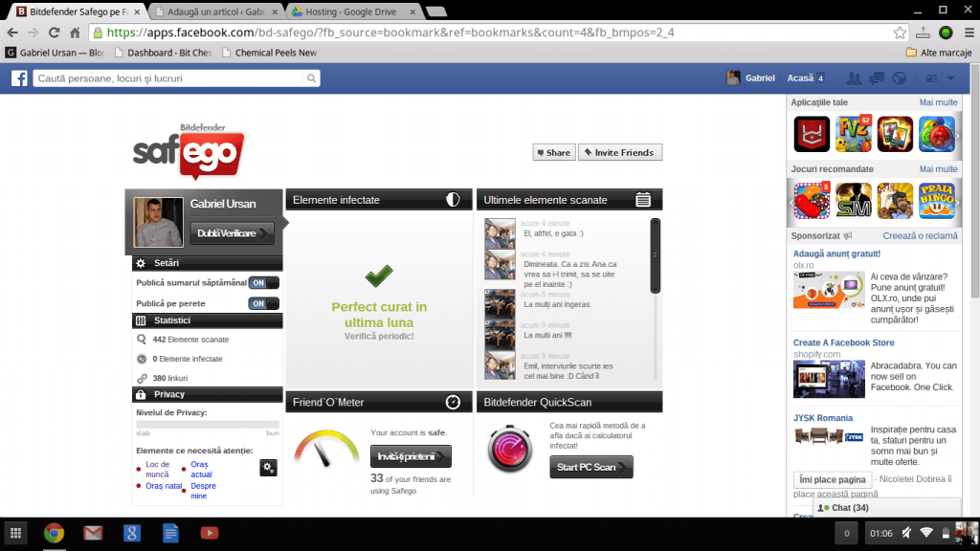Click the Acasă link
980x551 pixels.
pyautogui.click(x=800, y=78)
